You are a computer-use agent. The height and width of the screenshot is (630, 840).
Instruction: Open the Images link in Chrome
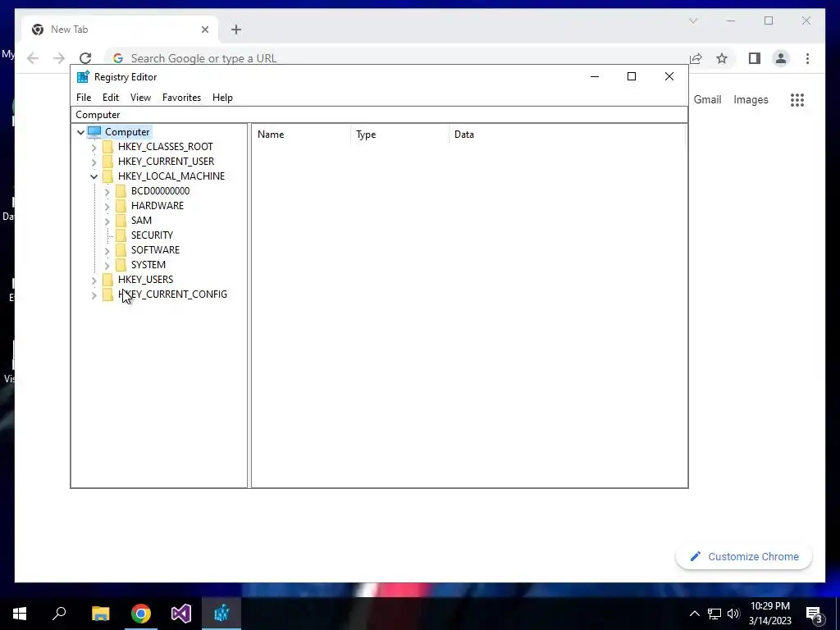[751, 99]
